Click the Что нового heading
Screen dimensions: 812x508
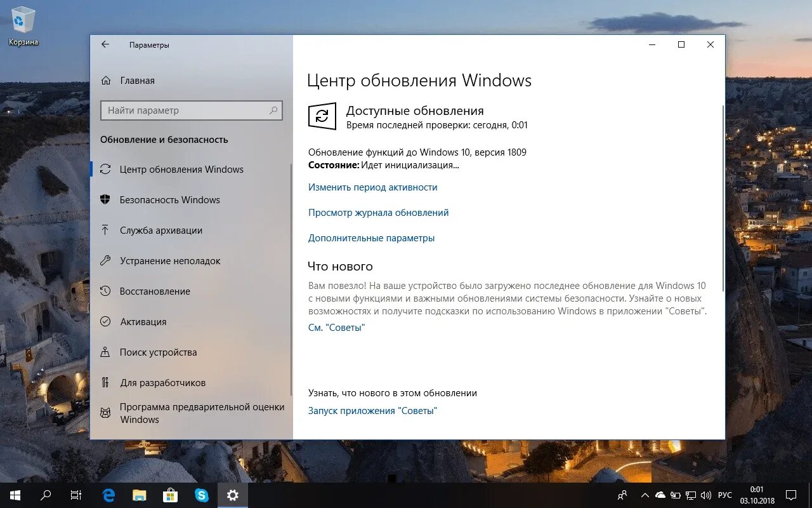tap(341, 266)
